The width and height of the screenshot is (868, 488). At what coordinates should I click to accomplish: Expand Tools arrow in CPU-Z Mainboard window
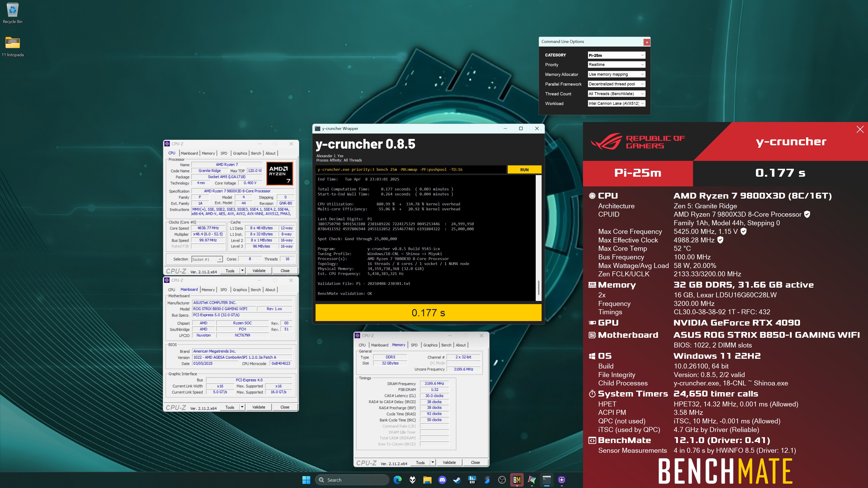(x=242, y=407)
